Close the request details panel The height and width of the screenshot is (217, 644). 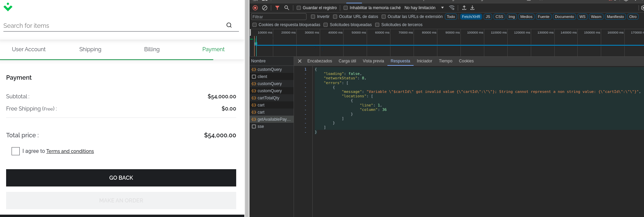(x=300, y=61)
